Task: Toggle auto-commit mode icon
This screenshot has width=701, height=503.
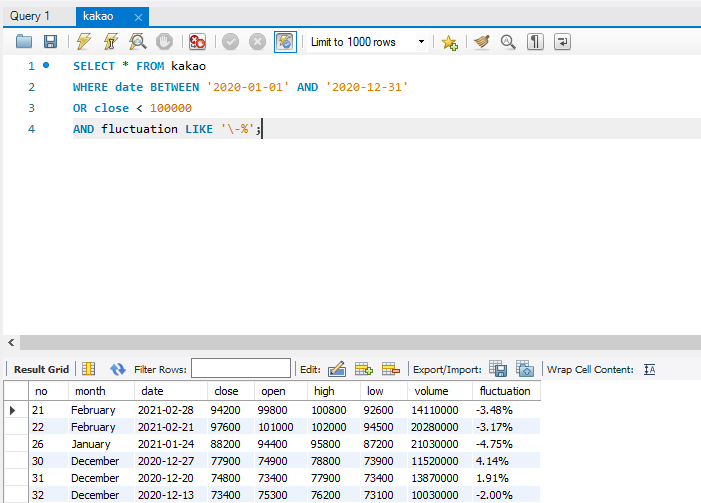Action: point(285,42)
